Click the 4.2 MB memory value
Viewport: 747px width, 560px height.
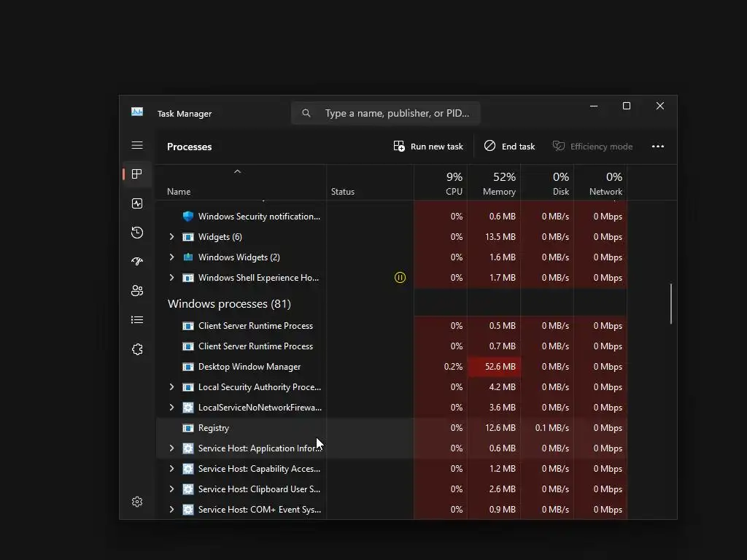502,387
